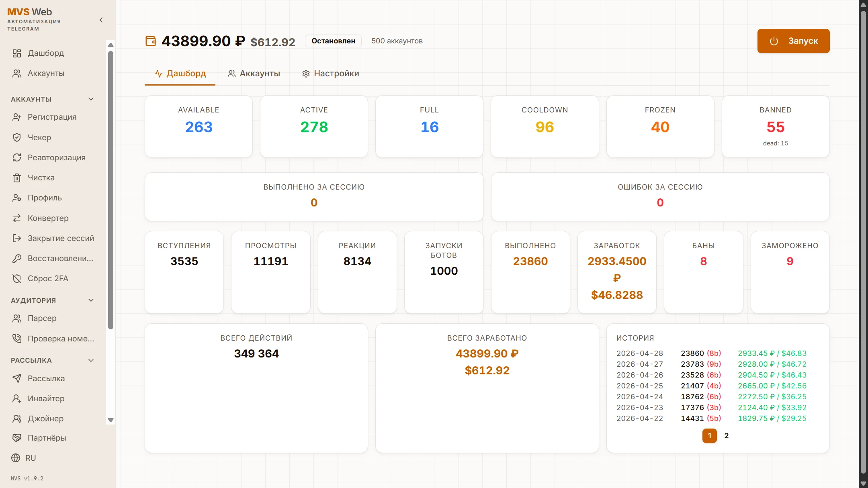
Task: Open the Настройки tab
Action: coord(330,74)
